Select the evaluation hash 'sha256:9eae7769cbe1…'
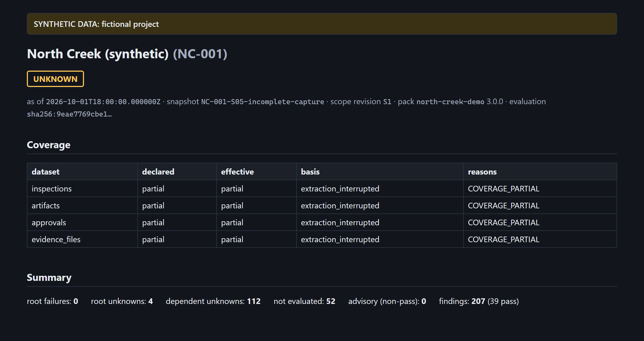 pos(69,114)
